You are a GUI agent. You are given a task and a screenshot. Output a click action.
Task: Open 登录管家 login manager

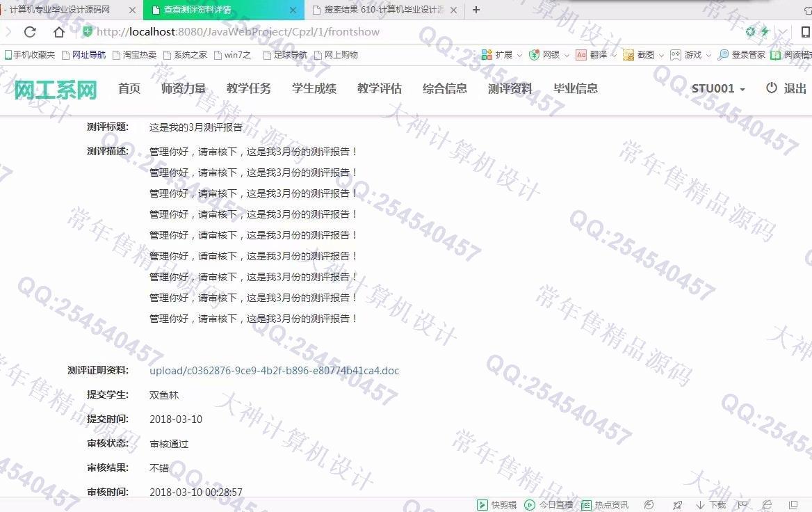coord(741,54)
